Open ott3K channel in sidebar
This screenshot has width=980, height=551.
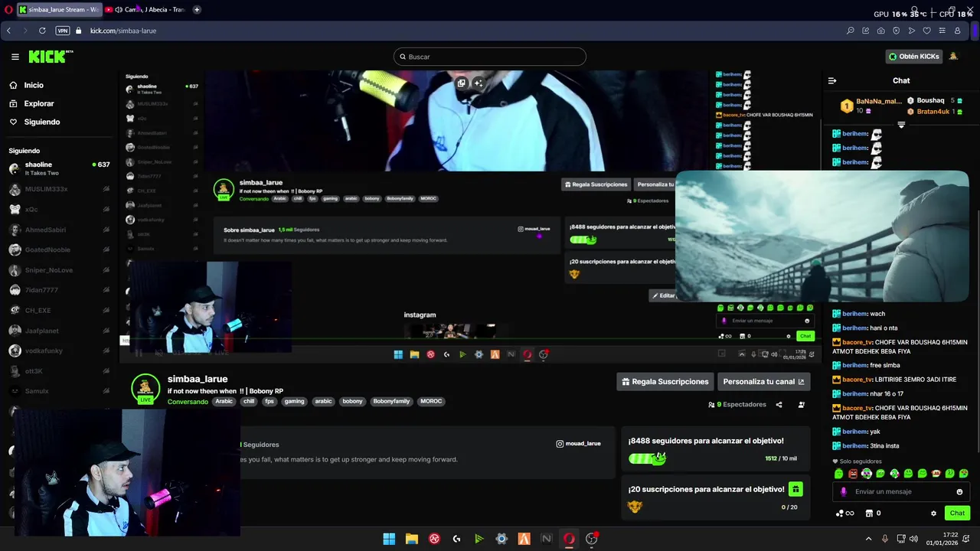(x=59, y=371)
